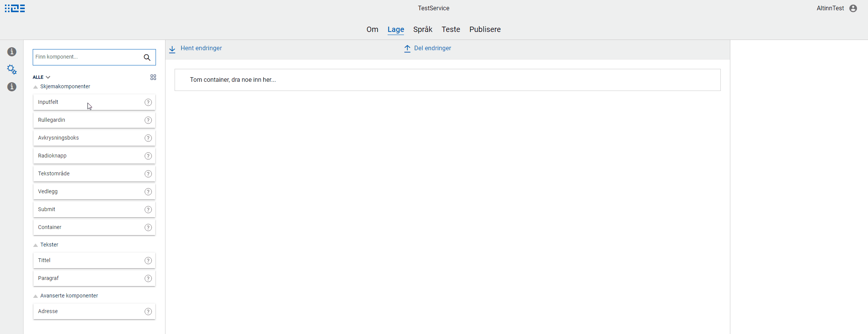868x334 pixels.
Task: Open the AltinnTest user profile icon
Action: (x=853, y=8)
